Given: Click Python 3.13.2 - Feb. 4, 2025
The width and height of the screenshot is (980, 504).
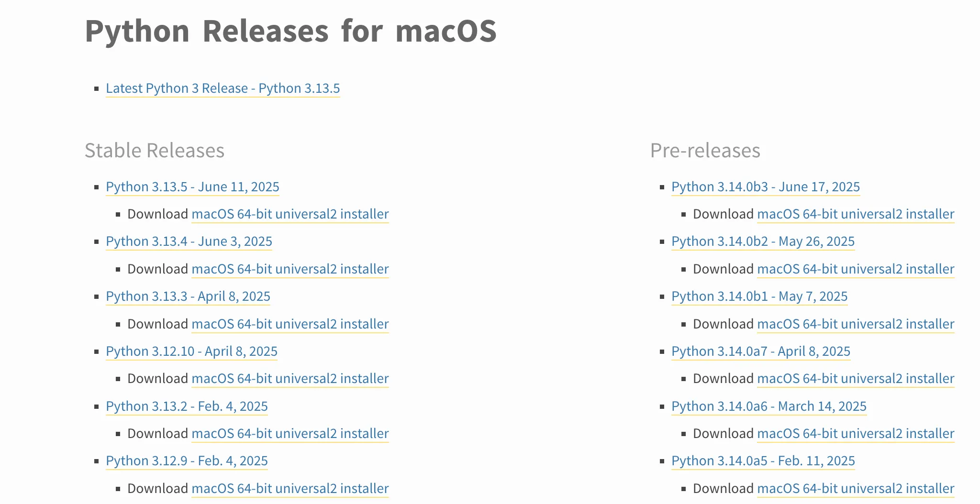Looking at the screenshot, I should [187, 406].
